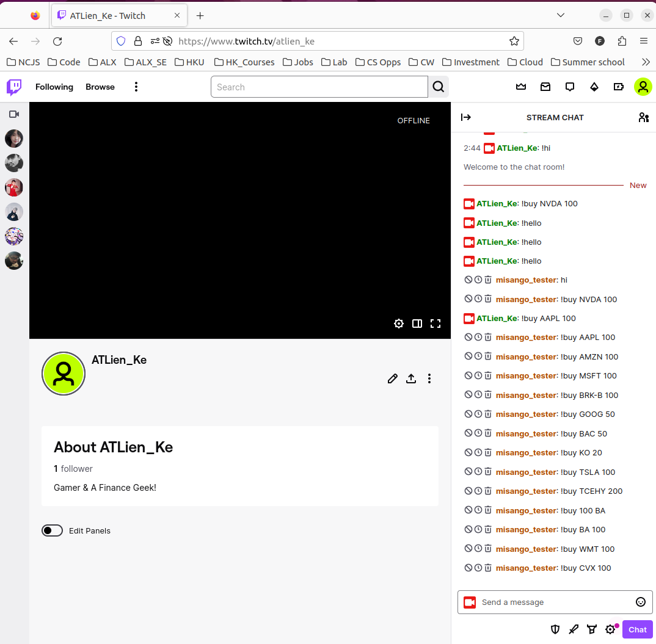Focus the Twitch search field
Viewport: 656px width, 644px height.
point(319,87)
